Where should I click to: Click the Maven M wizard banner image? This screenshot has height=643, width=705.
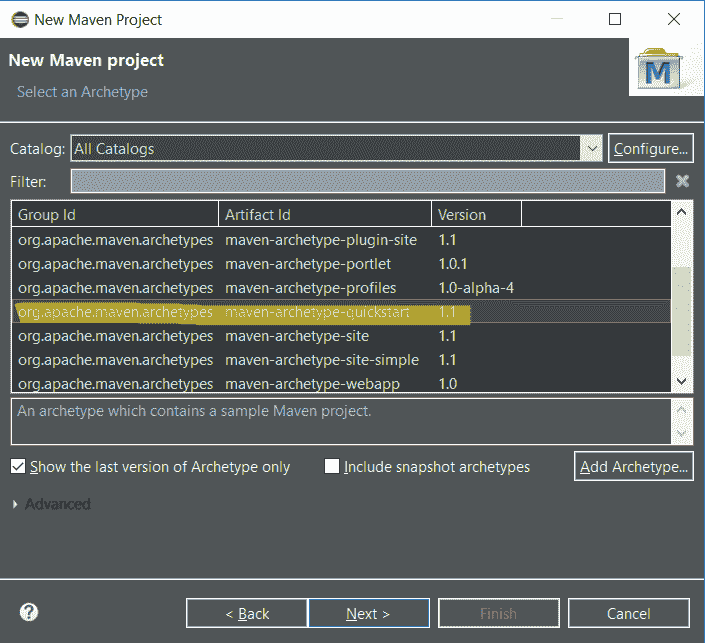(659, 69)
